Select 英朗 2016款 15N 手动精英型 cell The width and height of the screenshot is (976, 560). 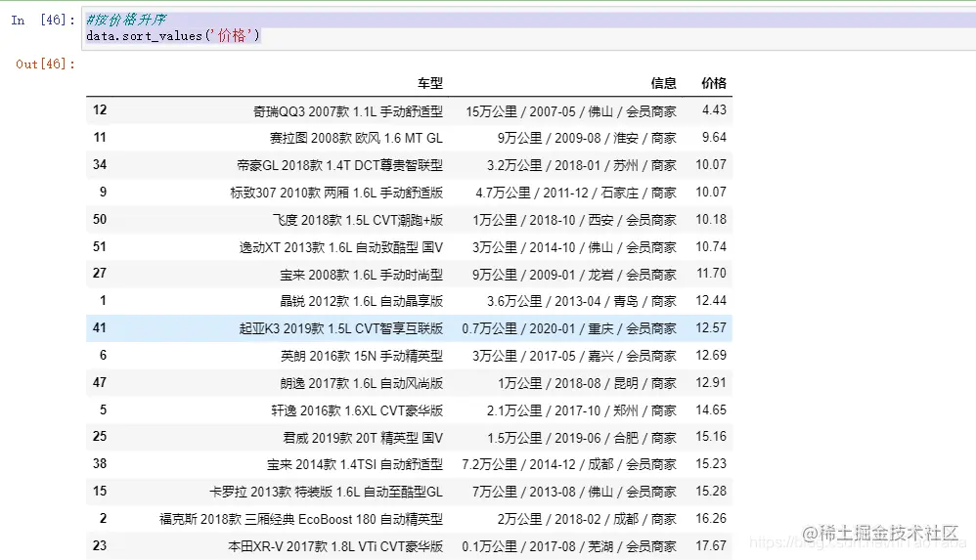362,356
